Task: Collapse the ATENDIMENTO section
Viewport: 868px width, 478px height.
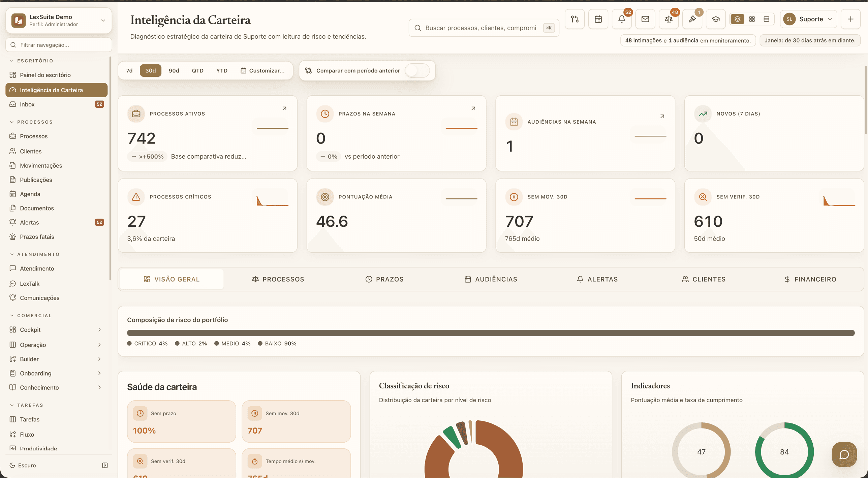Action: point(34,254)
